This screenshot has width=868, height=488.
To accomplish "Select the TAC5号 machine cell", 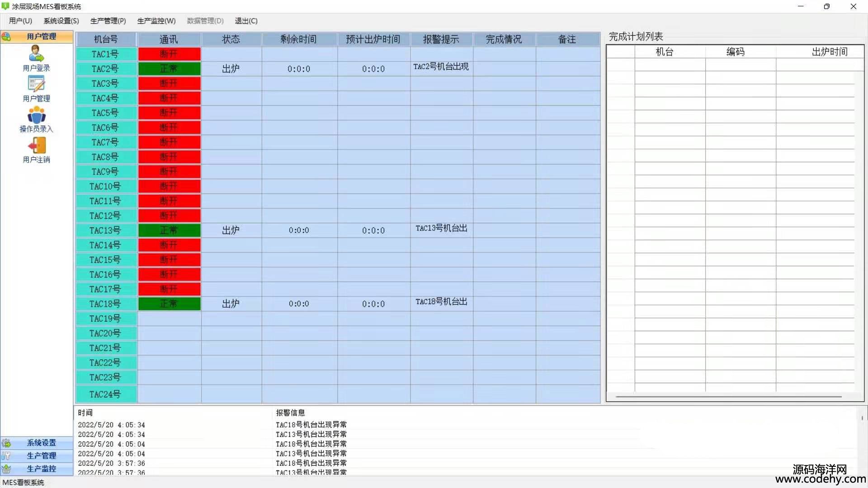I will [106, 113].
